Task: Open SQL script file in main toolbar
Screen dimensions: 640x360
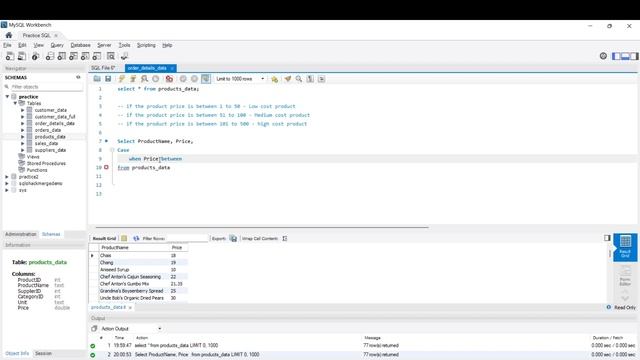Action: (x=22, y=56)
